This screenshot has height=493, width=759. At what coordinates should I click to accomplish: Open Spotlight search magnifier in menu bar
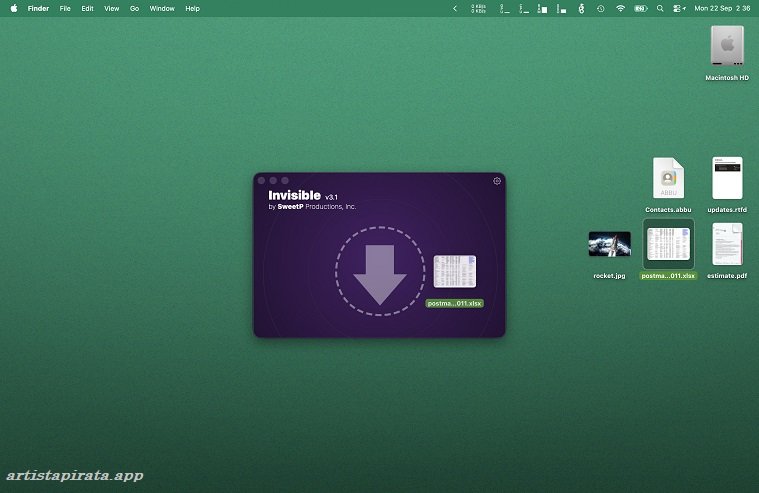(x=660, y=8)
